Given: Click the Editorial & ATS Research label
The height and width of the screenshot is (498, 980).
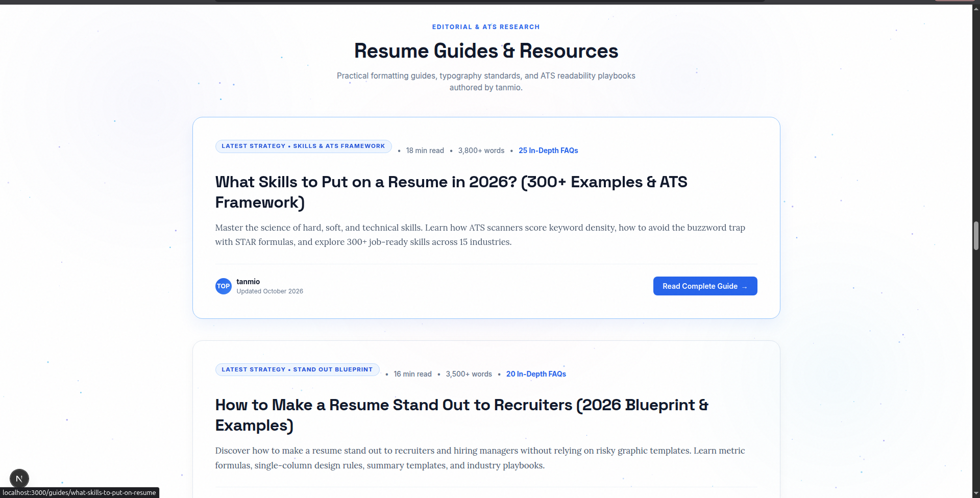Looking at the screenshot, I should point(486,27).
